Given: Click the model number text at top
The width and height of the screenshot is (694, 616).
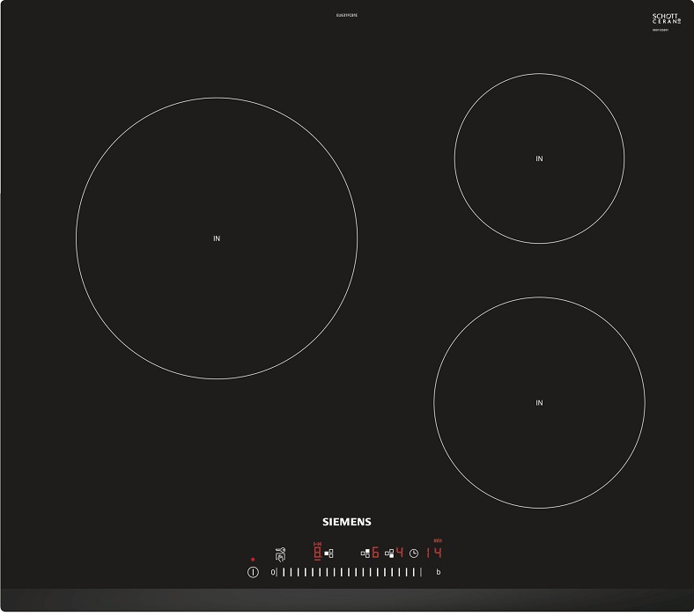Looking at the screenshot, I should coord(346,15).
